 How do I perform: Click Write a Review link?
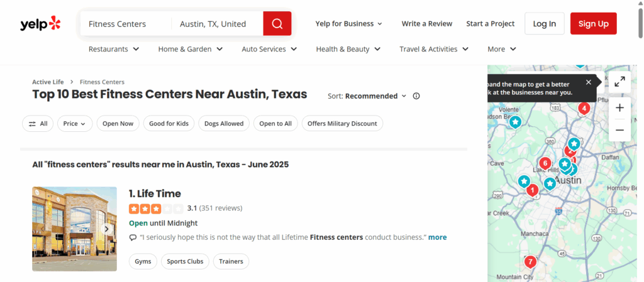[x=427, y=24]
